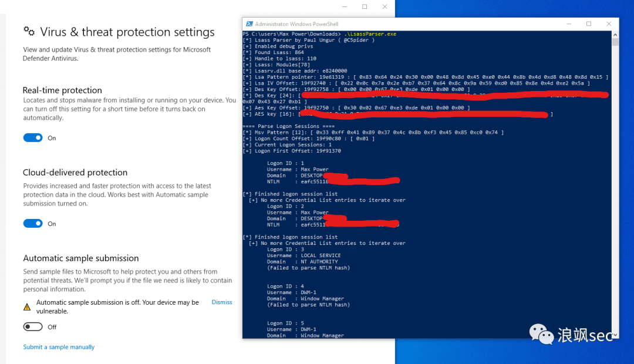
Task: Minimize the PowerShell window
Action: tap(569, 24)
